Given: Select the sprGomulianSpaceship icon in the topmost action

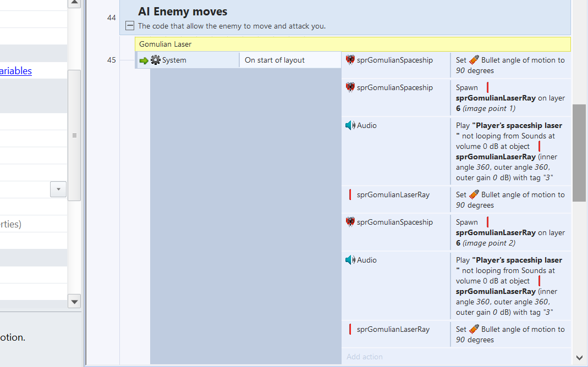Looking at the screenshot, I should pyautogui.click(x=350, y=60).
